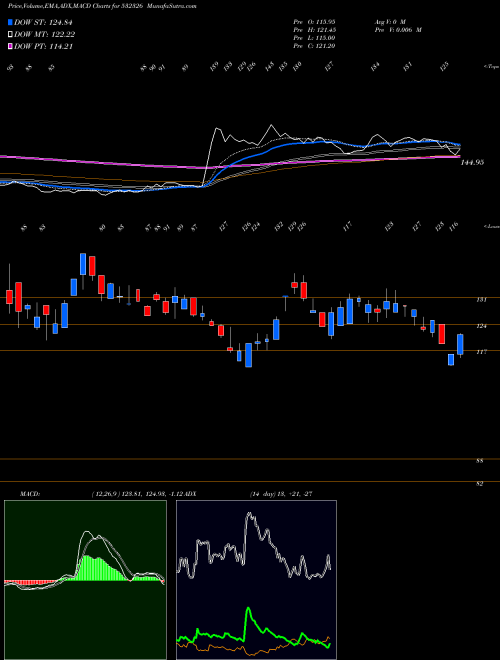Click the 'Pre H: 121.45' value

(314, 30)
